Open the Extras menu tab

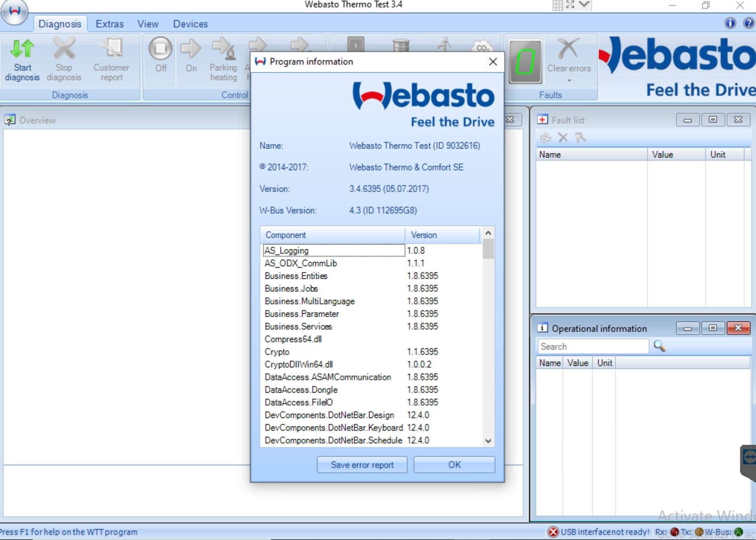tap(110, 24)
